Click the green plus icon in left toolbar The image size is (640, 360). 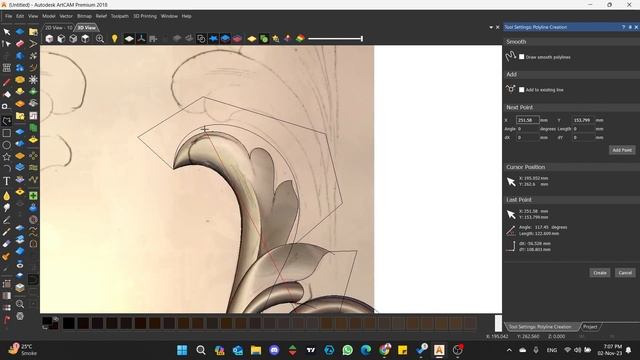point(33,196)
